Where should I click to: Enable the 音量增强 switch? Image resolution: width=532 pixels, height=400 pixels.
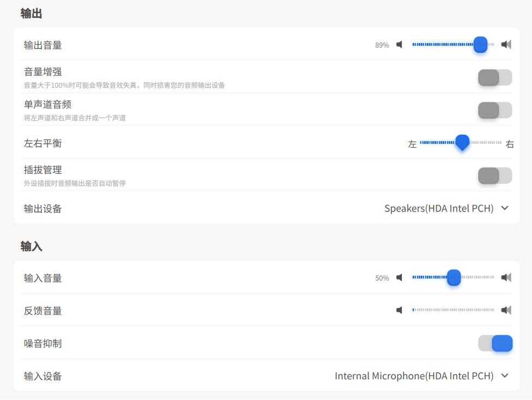coord(495,78)
